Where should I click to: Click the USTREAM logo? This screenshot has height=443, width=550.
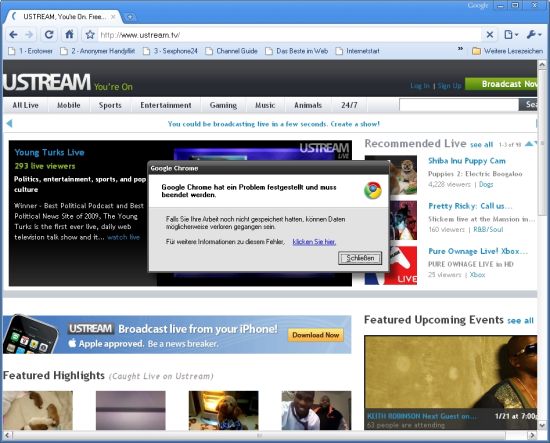pos(47,82)
